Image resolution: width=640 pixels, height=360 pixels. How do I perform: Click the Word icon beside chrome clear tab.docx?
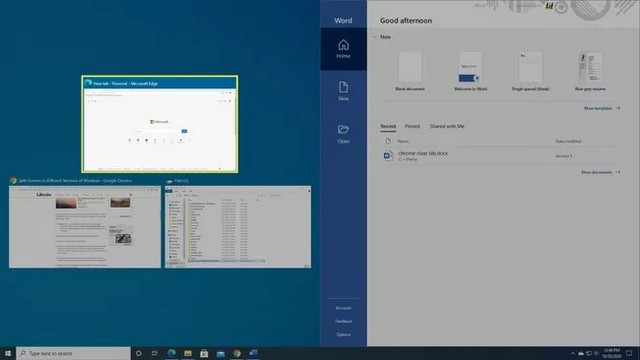pyautogui.click(x=388, y=156)
